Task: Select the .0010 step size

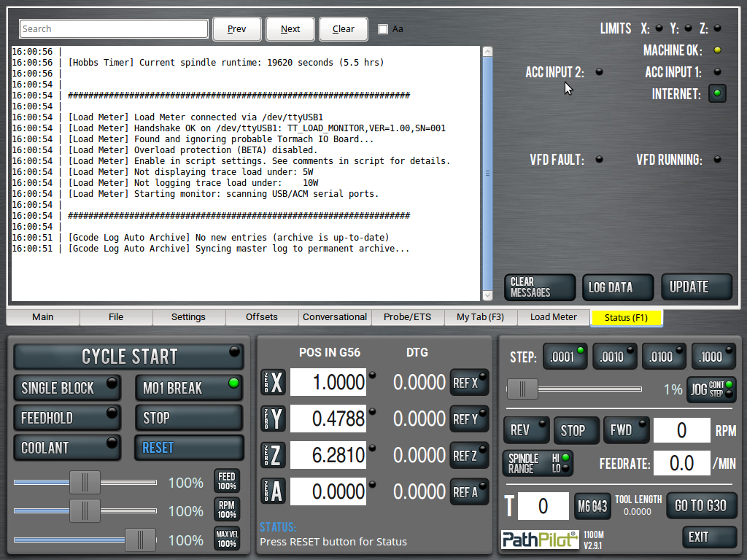Action: click(614, 357)
